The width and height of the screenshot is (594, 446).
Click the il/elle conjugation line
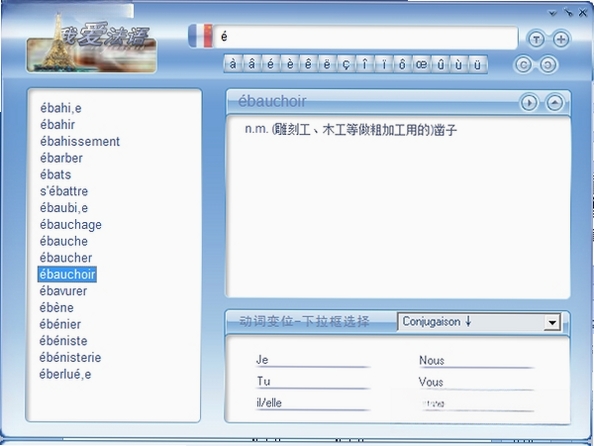pos(313,403)
